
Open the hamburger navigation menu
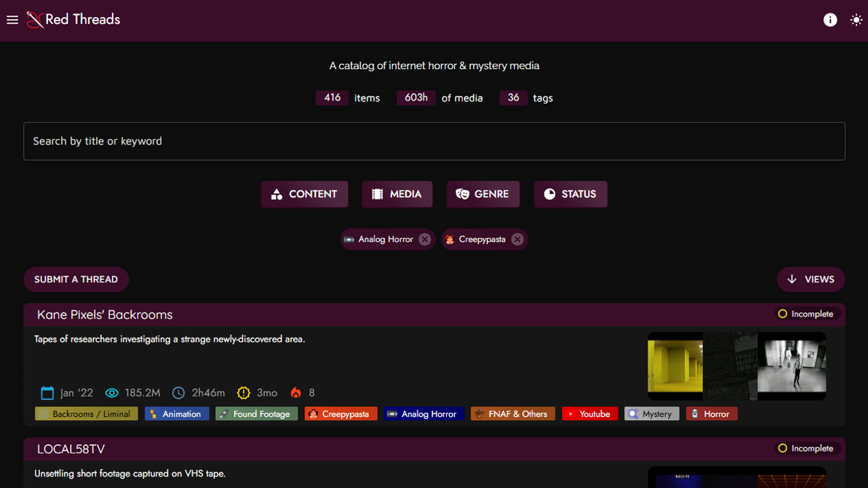point(12,20)
